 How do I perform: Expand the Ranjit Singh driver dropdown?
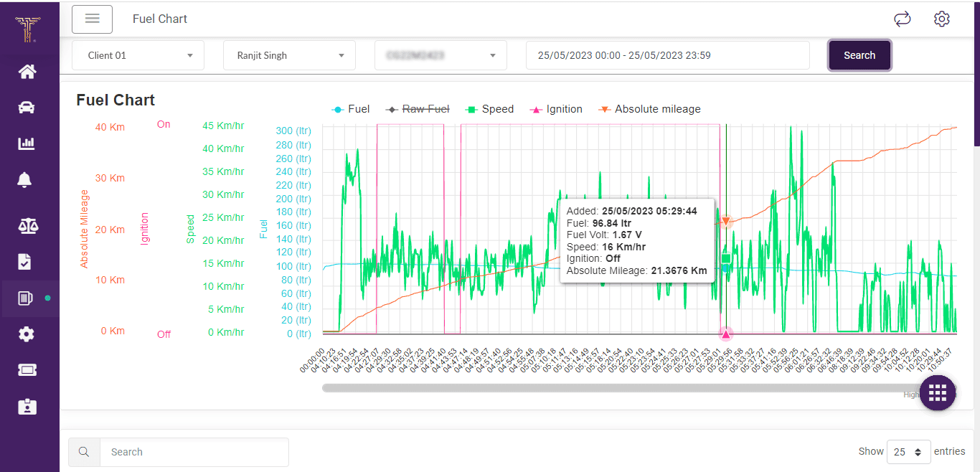pyautogui.click(x=290, y=55)
